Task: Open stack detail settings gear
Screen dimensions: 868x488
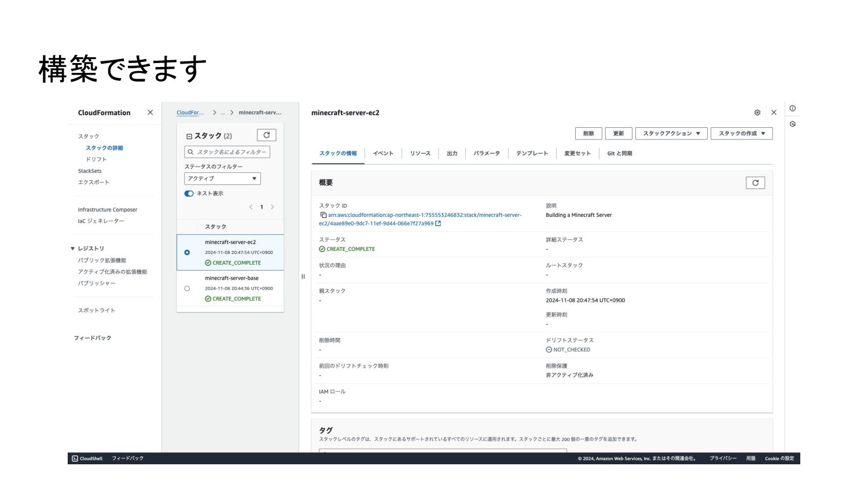Action: click(x=757, y=113)
